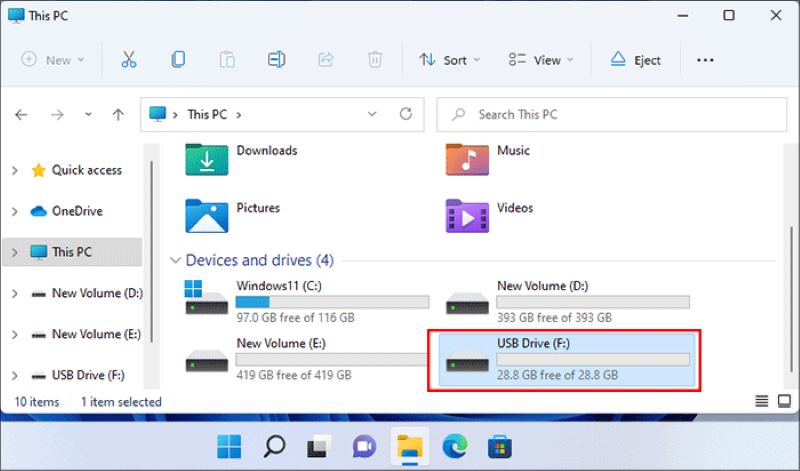Click '10 items' status bar text
This screenshot has width=800, height=471.
pos(37,402)
